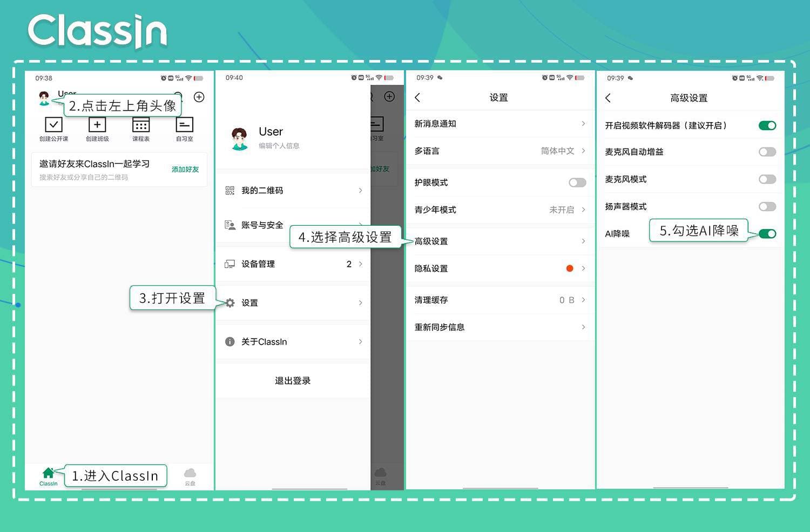Expand the 关于ClassIn row chevron

[x=361, y=342]
